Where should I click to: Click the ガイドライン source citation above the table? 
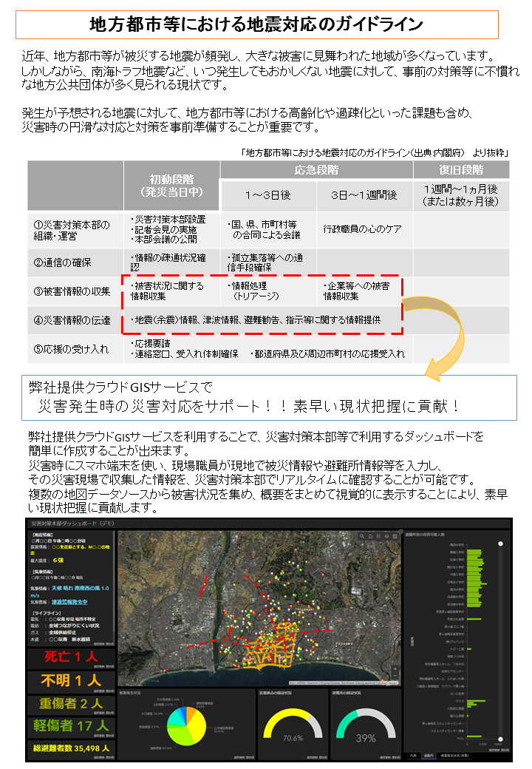[375, 153]
